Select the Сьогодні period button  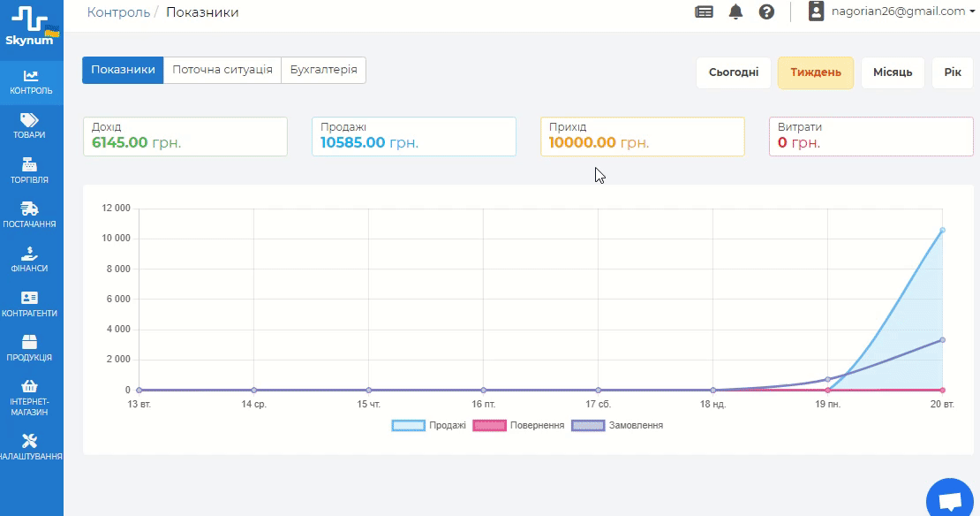[734, 72]
